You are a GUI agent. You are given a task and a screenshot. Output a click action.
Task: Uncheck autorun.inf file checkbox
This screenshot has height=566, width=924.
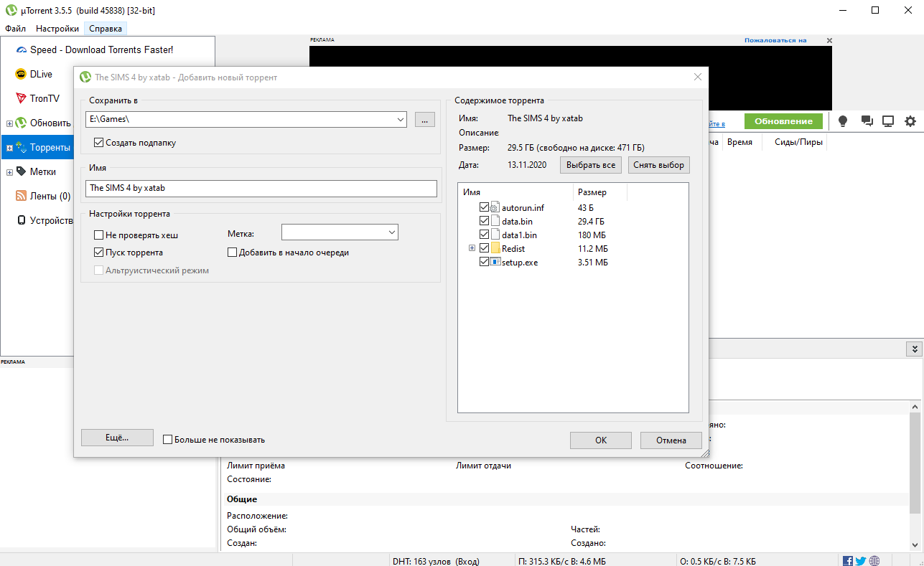click(484, 207)
